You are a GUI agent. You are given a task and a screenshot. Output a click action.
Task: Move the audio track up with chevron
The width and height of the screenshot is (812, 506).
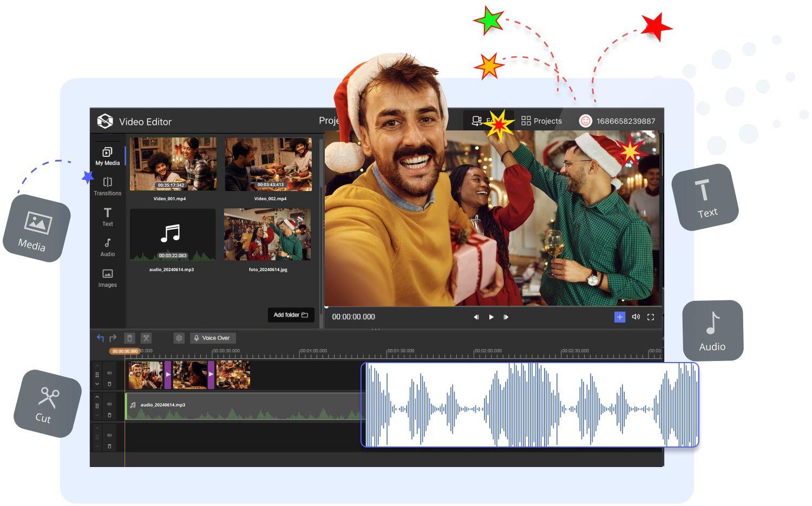[x=97, y=397]
